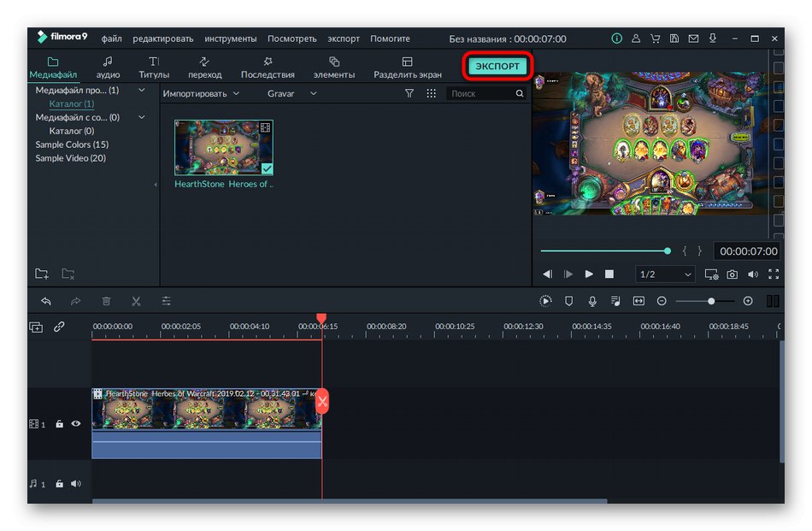Viewport: 812px width, 531px height.
Task: Click the ЭКСПОРТ button
Action: 497,66
